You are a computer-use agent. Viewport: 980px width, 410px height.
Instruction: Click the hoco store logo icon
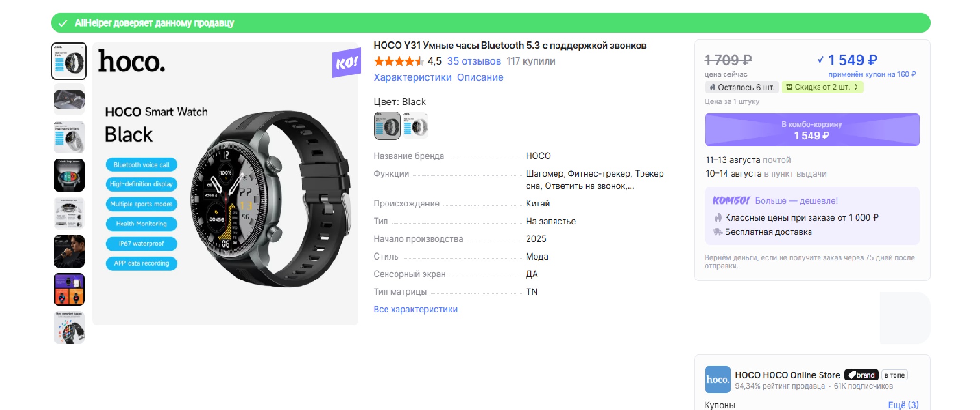[x=717, y=379]
